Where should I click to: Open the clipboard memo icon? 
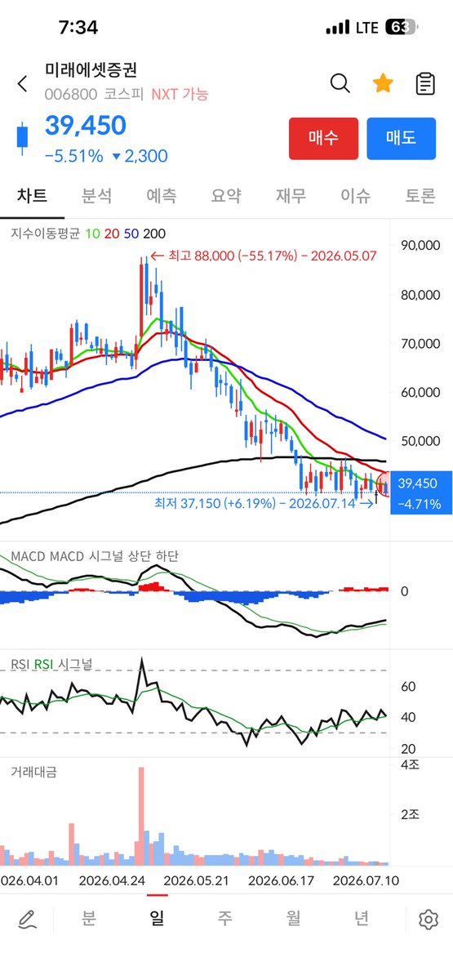424,83
